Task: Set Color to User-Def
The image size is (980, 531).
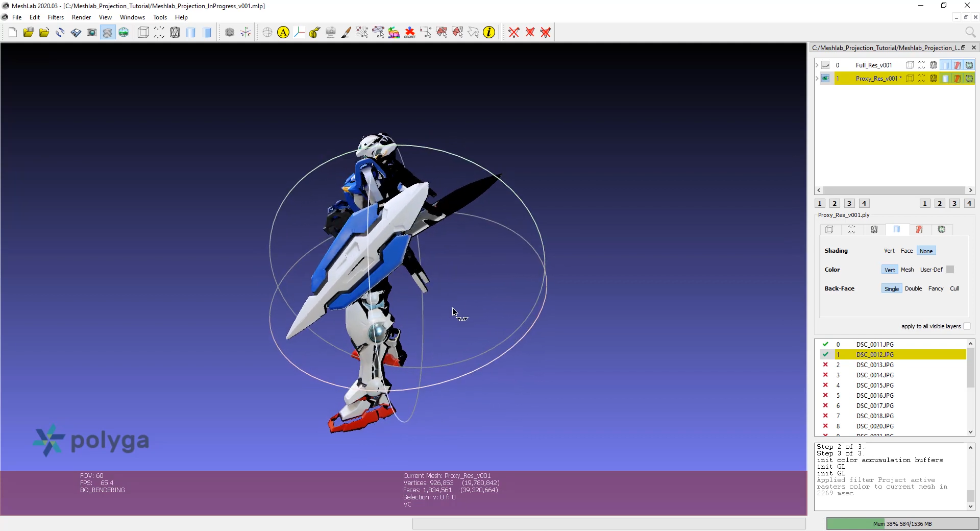Action: coord(932,270)
